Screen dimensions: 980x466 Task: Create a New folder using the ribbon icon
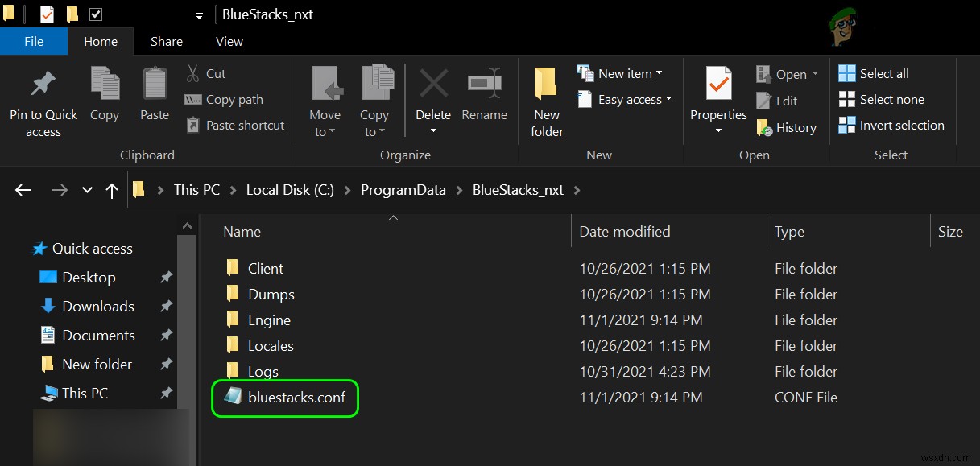pos(546,100)
